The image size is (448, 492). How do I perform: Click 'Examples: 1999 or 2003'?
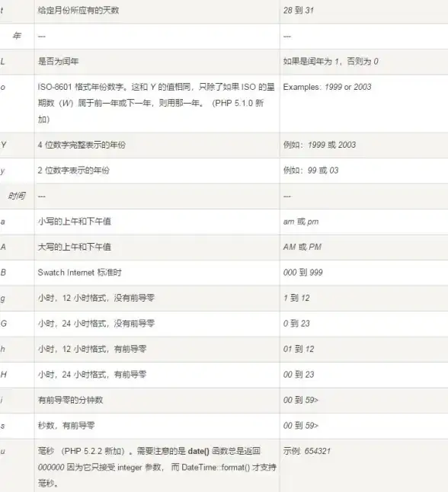coord(327,87)
